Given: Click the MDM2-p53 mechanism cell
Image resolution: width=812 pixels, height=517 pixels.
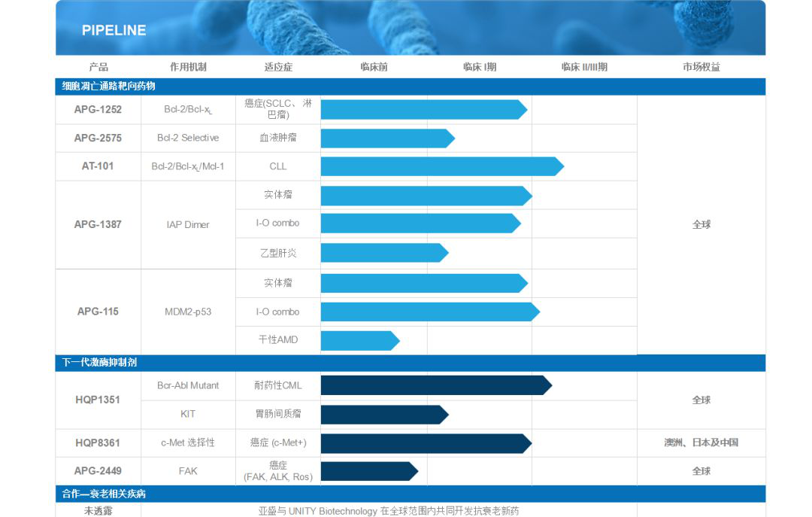Looking at the screenshot, I should [x=188, y=312].
